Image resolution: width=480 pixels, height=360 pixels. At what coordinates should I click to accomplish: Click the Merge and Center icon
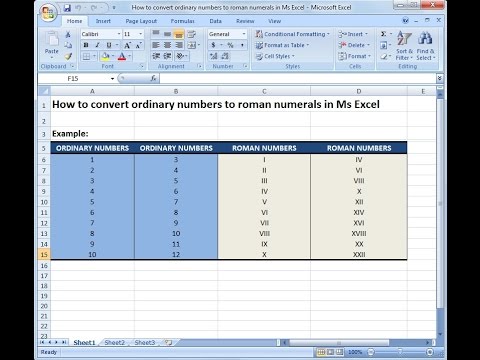tap(192, 45)
